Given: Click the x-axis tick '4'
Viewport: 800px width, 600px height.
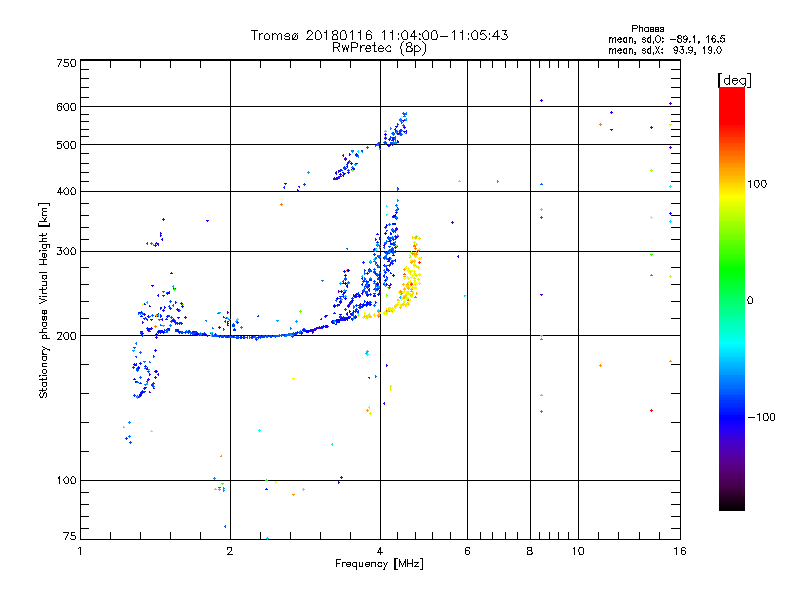Looking at the screenshot, I should (x=380, y=551).
